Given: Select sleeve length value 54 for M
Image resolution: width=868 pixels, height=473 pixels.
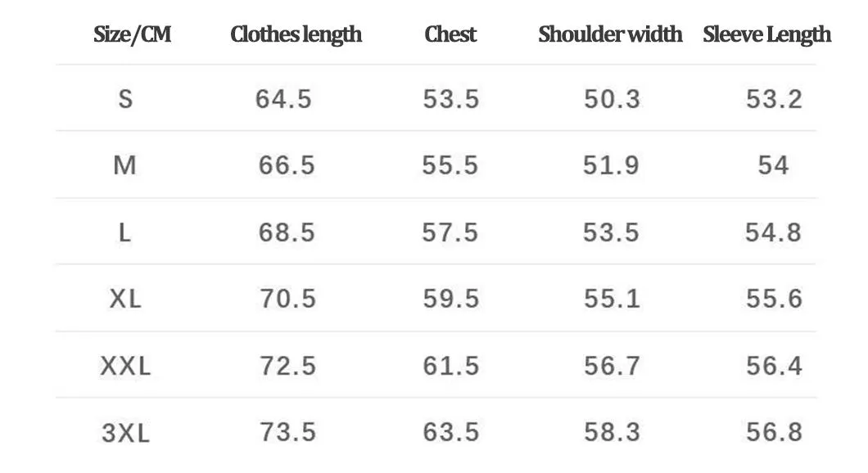Looking at the screenshot, I should coord(773,166).
